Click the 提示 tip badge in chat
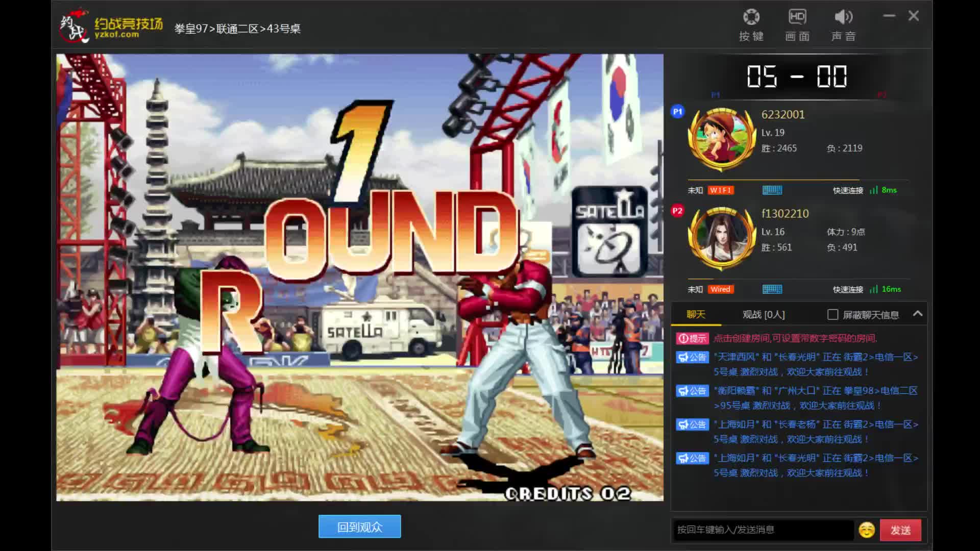This screenshot has width=980, height=551. [x=692, y=338]
